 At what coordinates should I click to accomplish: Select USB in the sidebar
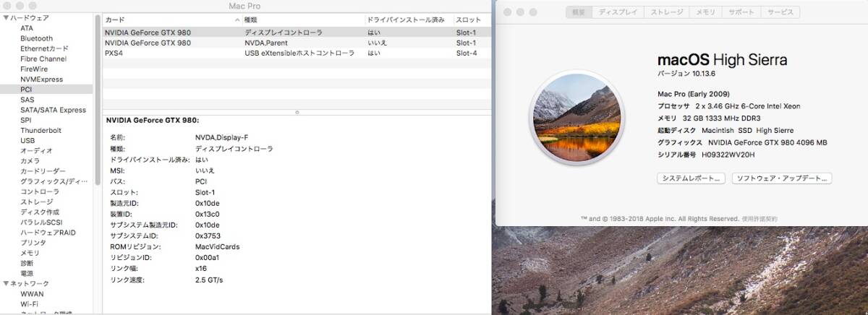(x=27, y=140)
